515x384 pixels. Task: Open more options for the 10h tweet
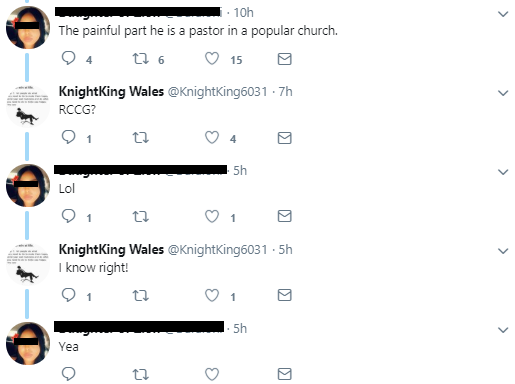pyautogui.click(x=503, y=14)
